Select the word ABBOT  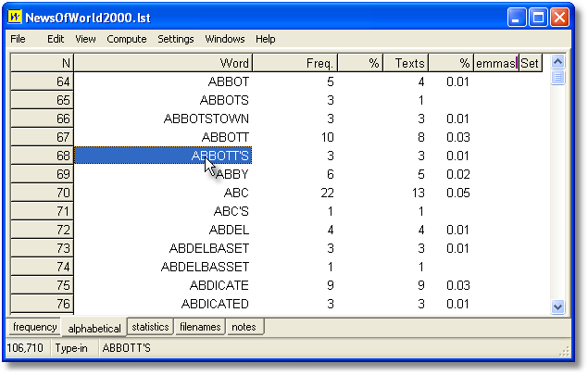coord(229,81)
